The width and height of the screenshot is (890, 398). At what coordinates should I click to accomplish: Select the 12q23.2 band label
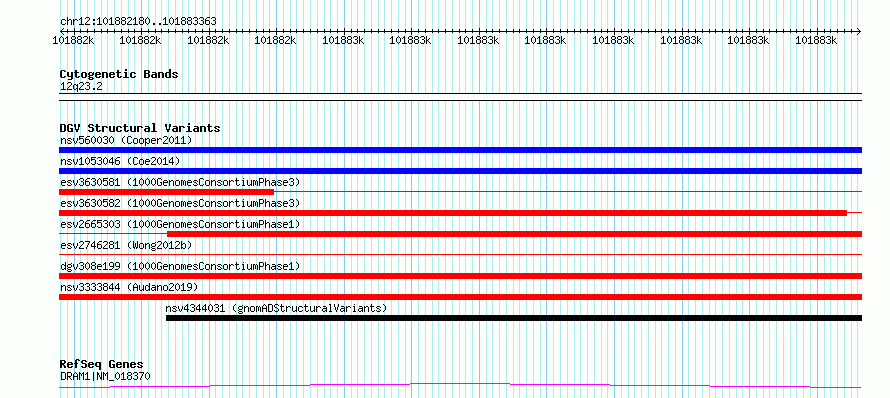pyautogui.click(x=81, y=87)
